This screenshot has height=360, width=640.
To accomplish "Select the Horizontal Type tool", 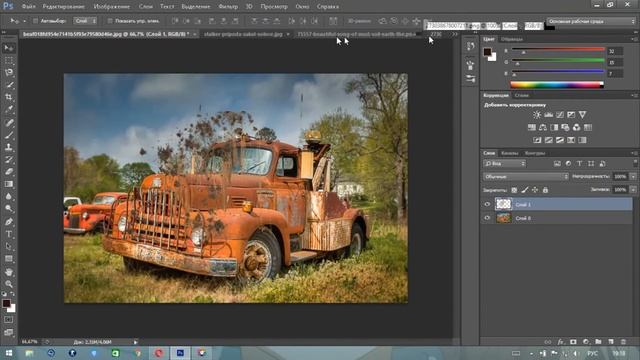I will pyautogui.click(x=9, y=234).
